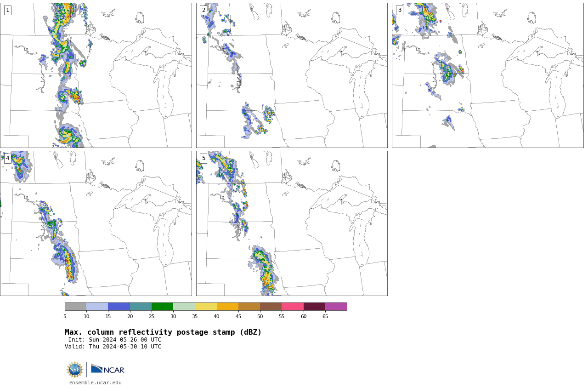The height and width of the screenshot is (388, 588).
Task: Pick the dark brown 50-55 dBZ swatch
Action: pyautogui.click(x=271, y=307)
